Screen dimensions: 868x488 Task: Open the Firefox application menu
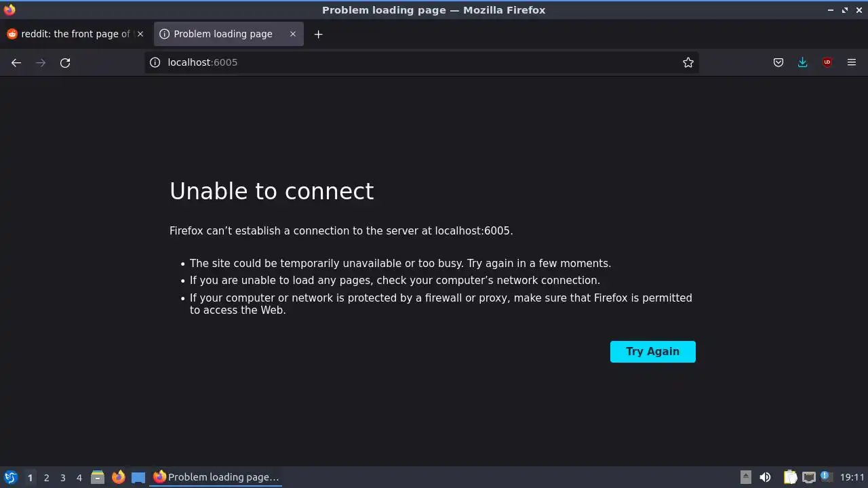(852, 62)
